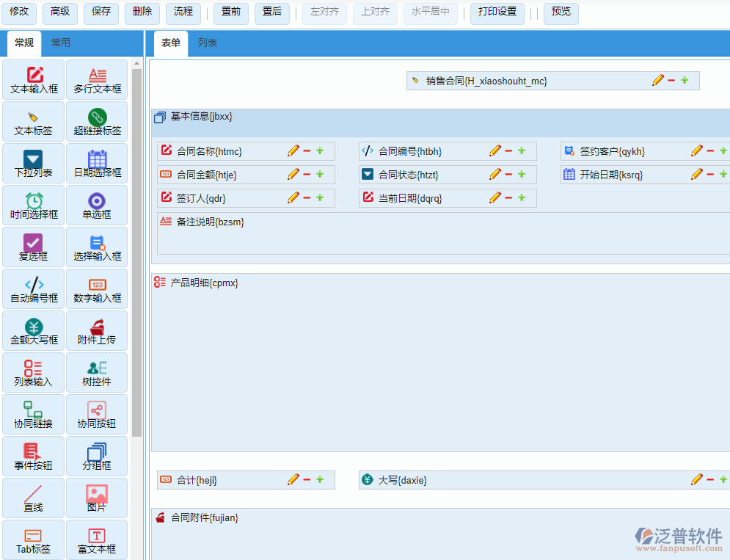
Task: Select the 下拉列表 dropdown control
Action: click(x=34, y=164)
